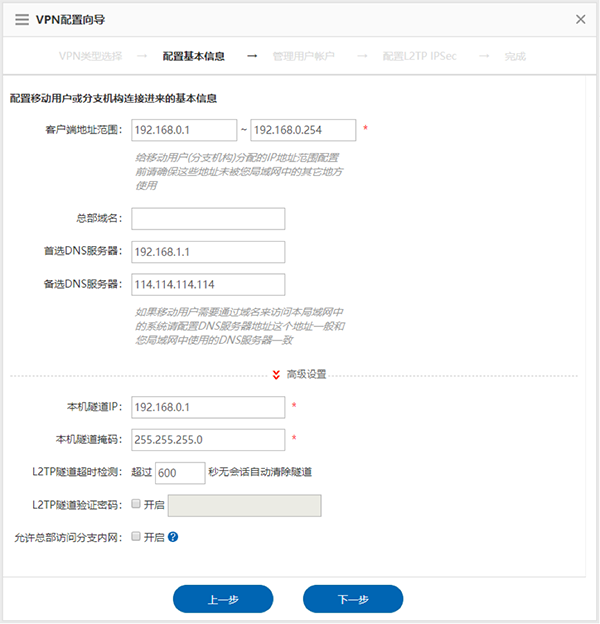Select the 配置基本信息 step

(x=194, y=56)
